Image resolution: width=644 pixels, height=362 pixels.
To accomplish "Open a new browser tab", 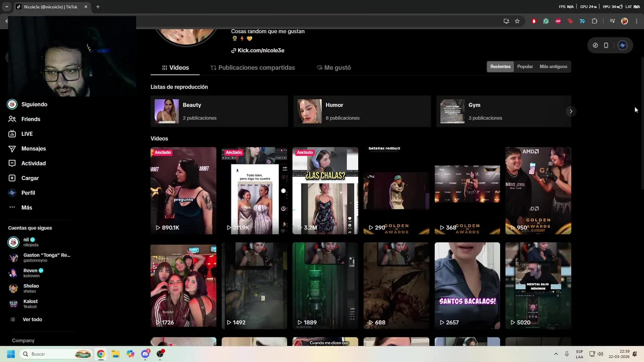I will 98,7.
